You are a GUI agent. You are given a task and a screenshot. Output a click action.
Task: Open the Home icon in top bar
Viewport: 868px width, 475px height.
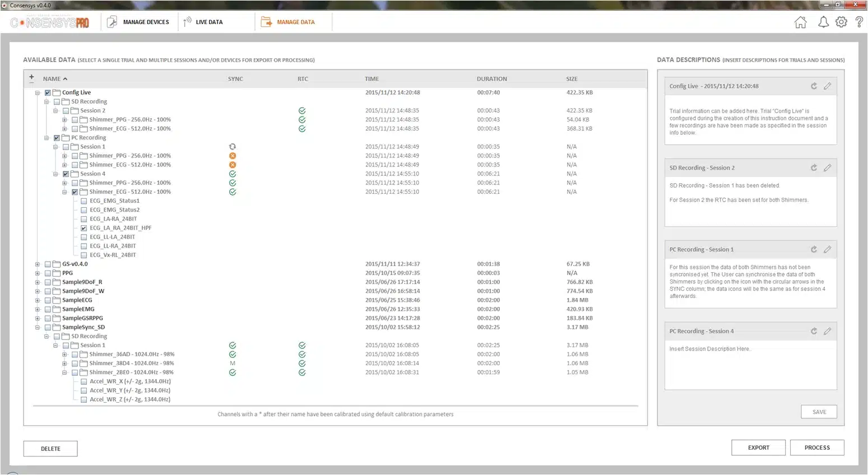click(801, 22)
